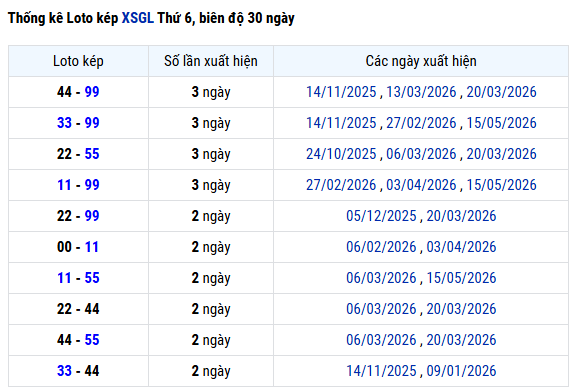Open date 15/05/2026 in the 11 - 99 row

501,185
